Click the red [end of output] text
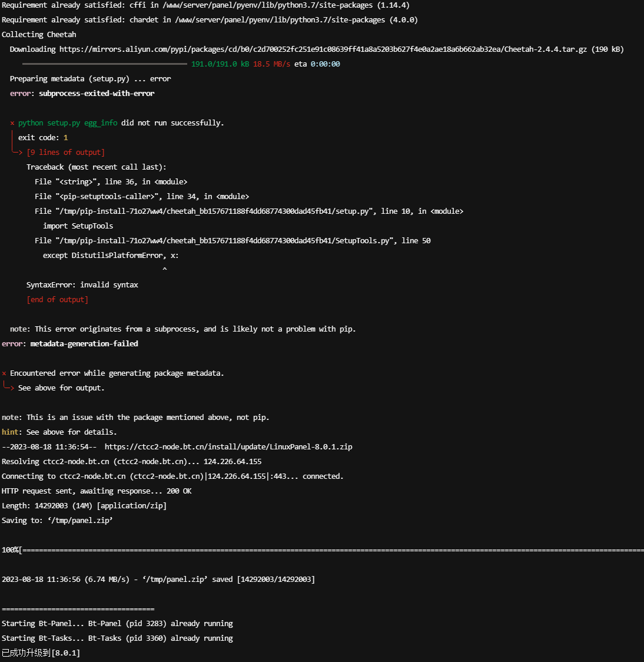 coord(57,300)
